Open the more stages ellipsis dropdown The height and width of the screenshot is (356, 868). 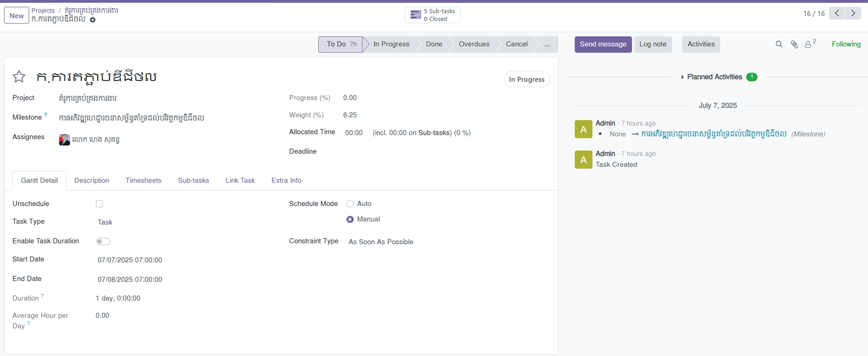coord(547,44)
